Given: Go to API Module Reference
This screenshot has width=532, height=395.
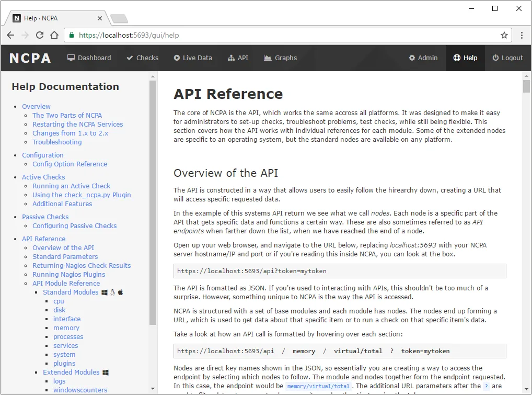Looking at the screenshot, I should 66,283.
